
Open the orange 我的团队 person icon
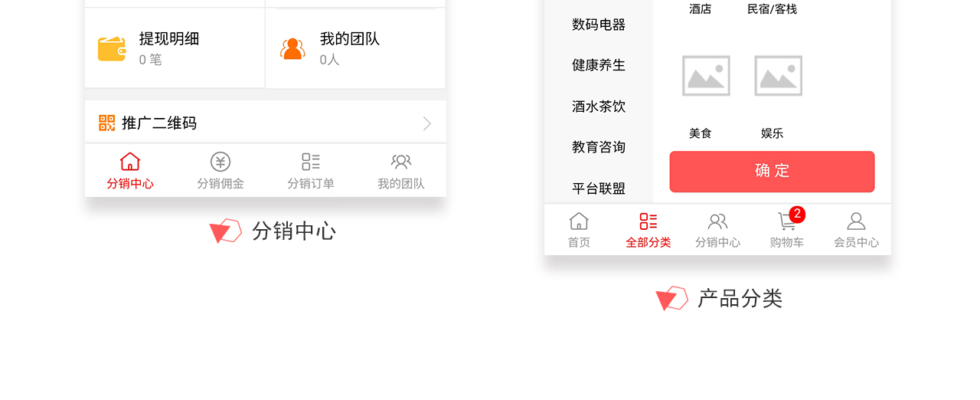pos(292,49)
